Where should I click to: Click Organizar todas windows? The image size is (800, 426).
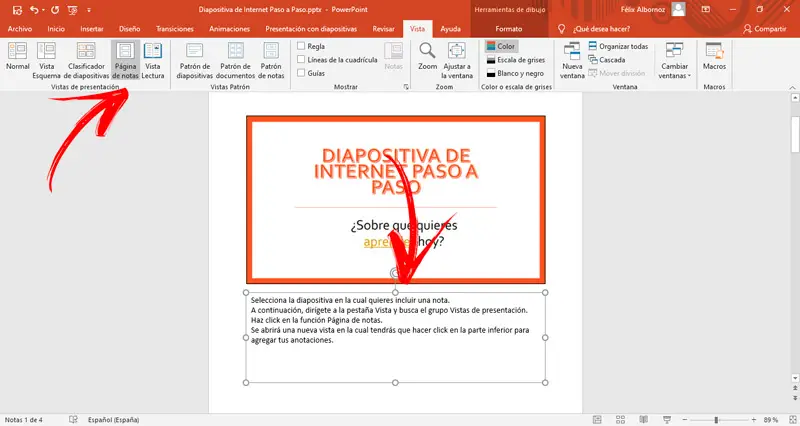(618, 46)
